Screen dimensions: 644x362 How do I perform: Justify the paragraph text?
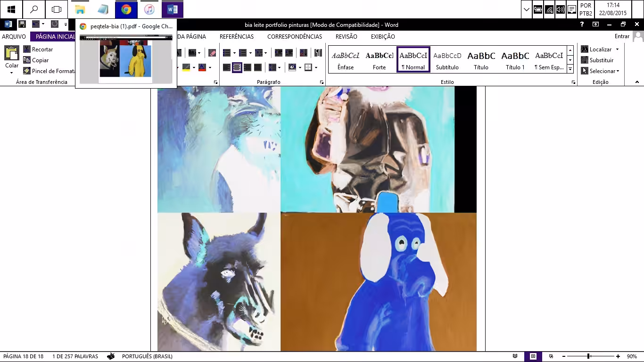tap(258, 67)
